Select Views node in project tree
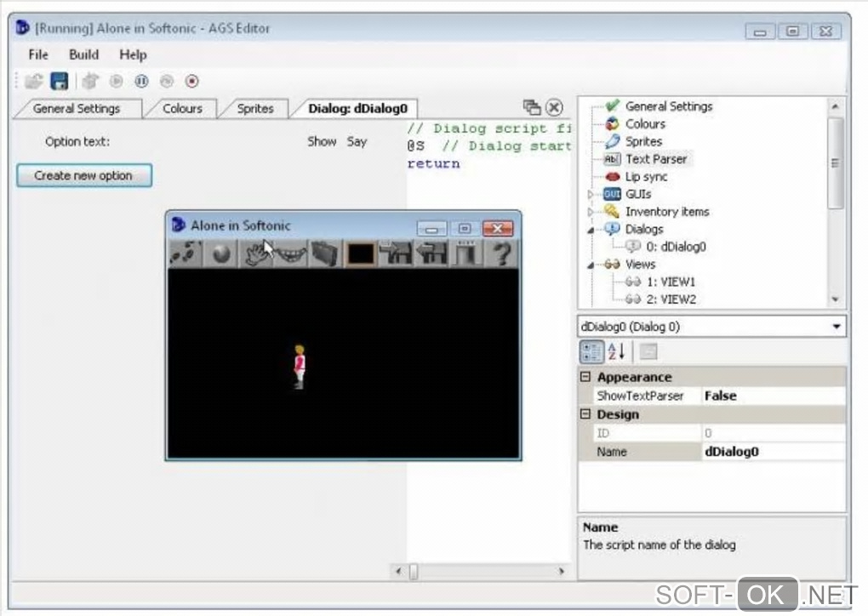The width and height of the screenshot is (868, 616). [x=640, y=265]
